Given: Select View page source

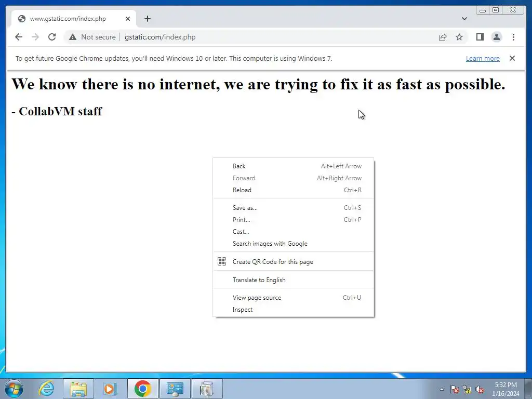Looking at the screenshot, I should click(x=293, y=298).
